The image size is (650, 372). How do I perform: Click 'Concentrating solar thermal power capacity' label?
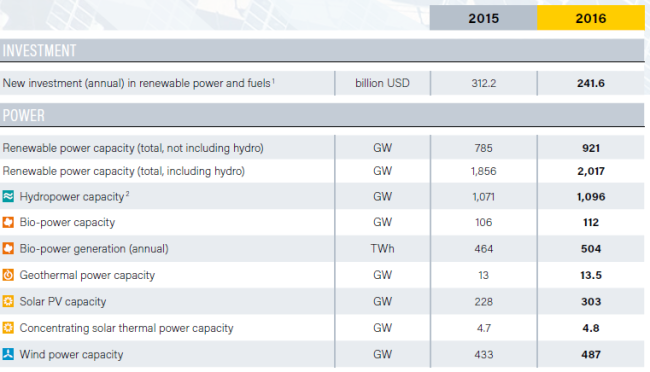click(x=126, y=328)
